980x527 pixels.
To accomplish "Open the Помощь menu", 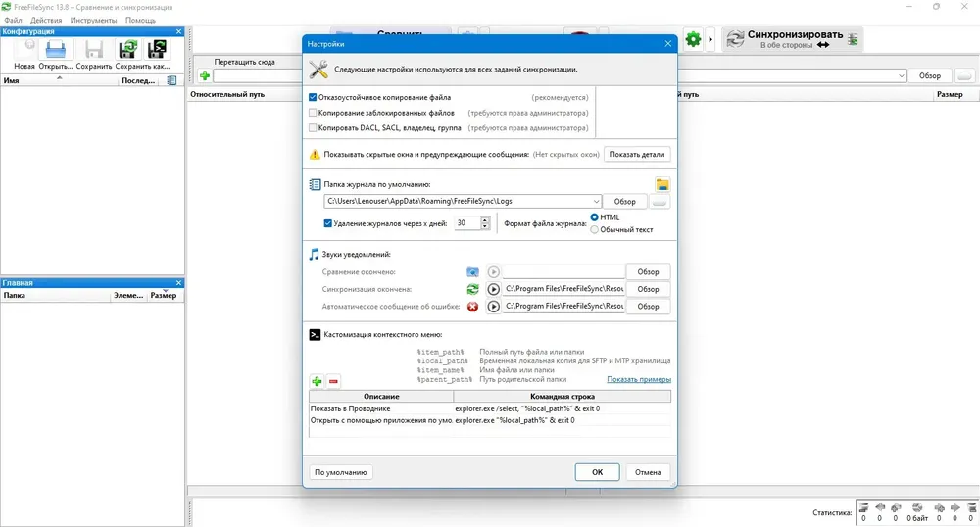I will (140, 20).
